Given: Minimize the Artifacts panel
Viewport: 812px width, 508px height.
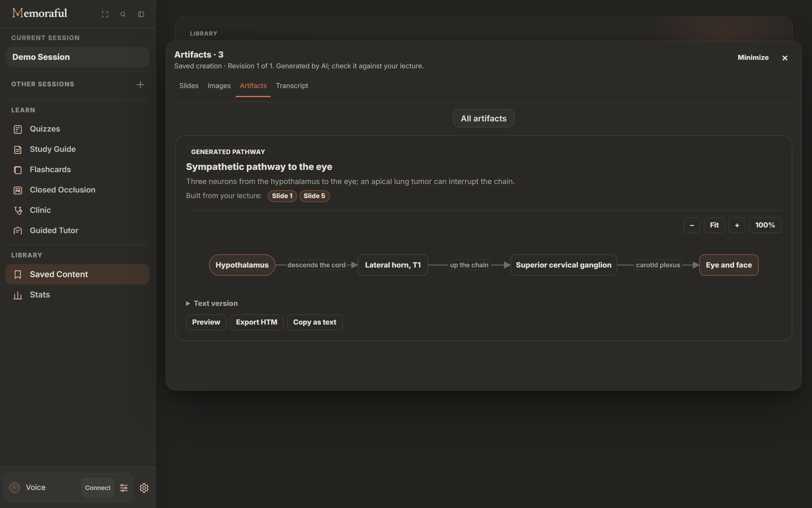Looking at the screenshot, I should pyautogui.click(x=753, y=57).
